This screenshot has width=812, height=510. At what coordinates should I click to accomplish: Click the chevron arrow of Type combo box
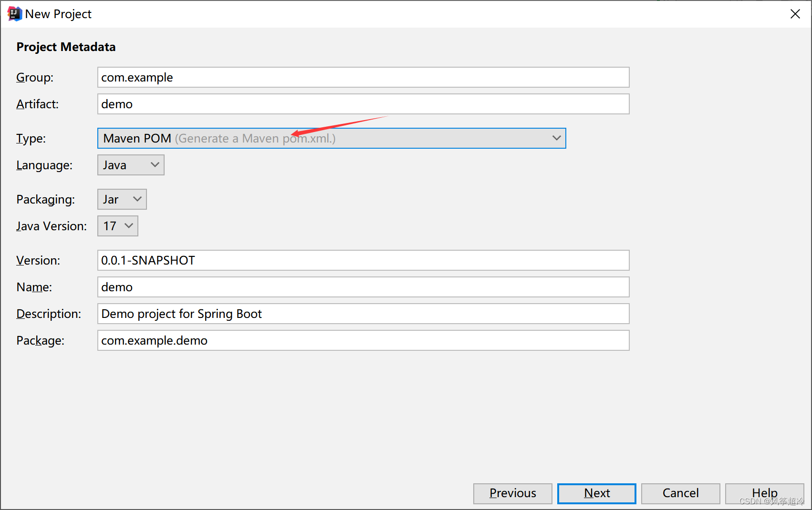tap(556, 138)
